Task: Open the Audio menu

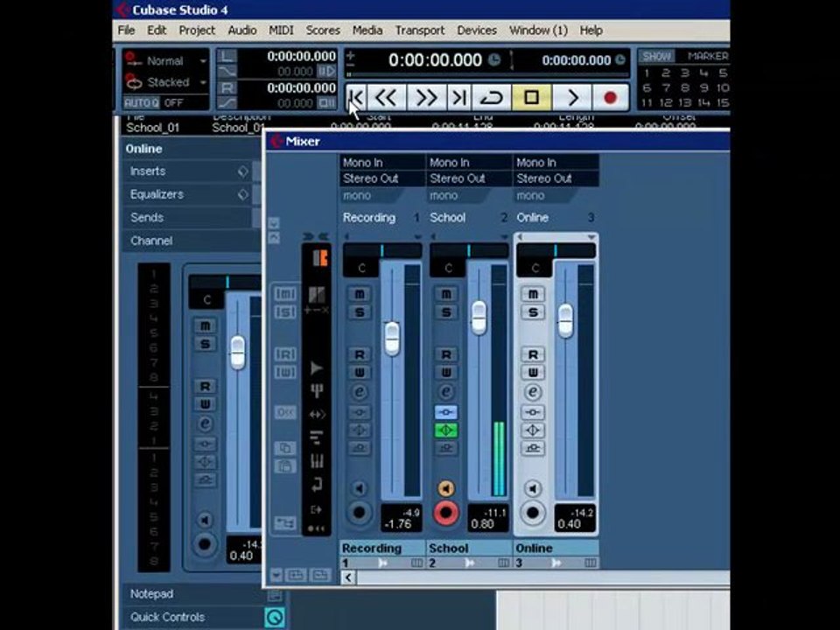Action: [242, 30]
